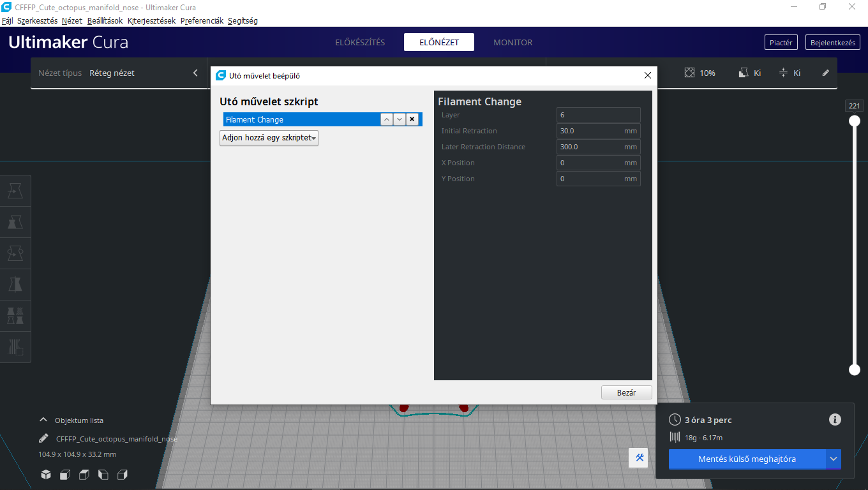
Task: Switch to the ELŐKÉSZÍTÉS tab
Action: (x=360, y=43)
